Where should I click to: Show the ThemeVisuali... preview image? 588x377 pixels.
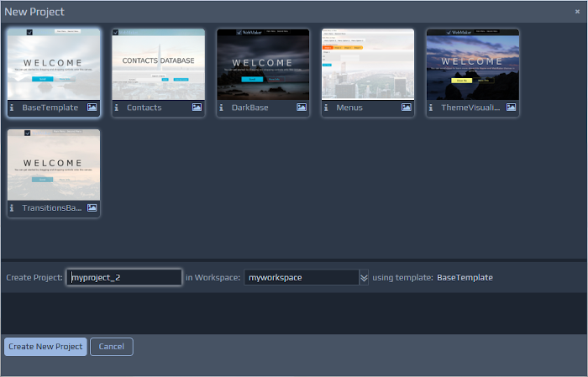(x=511, y=107)
